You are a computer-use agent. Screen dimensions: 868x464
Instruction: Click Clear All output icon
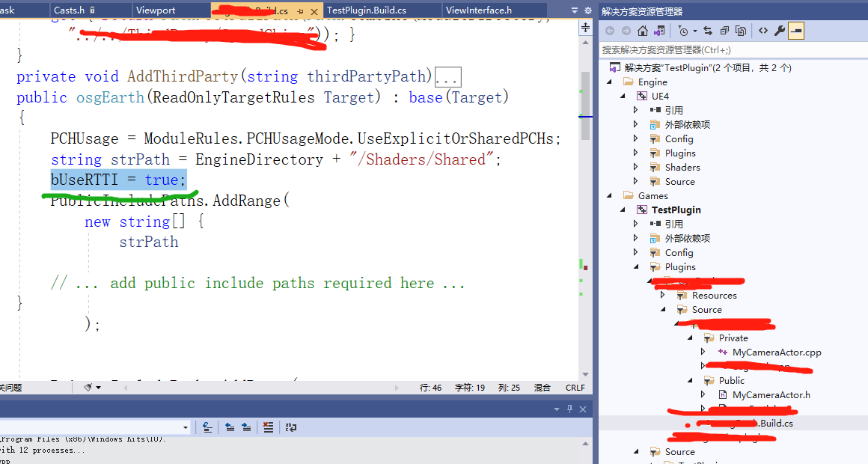pyautogui.click(x=268, y=427)
